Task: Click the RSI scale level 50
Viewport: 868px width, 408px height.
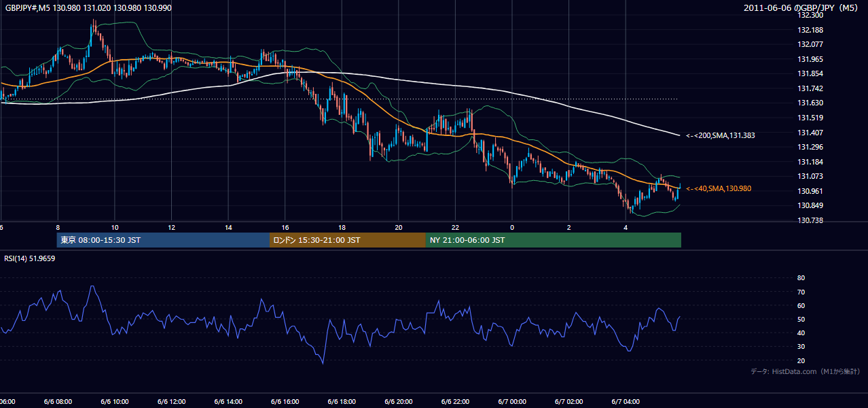Action: click(x=801, y=319)
